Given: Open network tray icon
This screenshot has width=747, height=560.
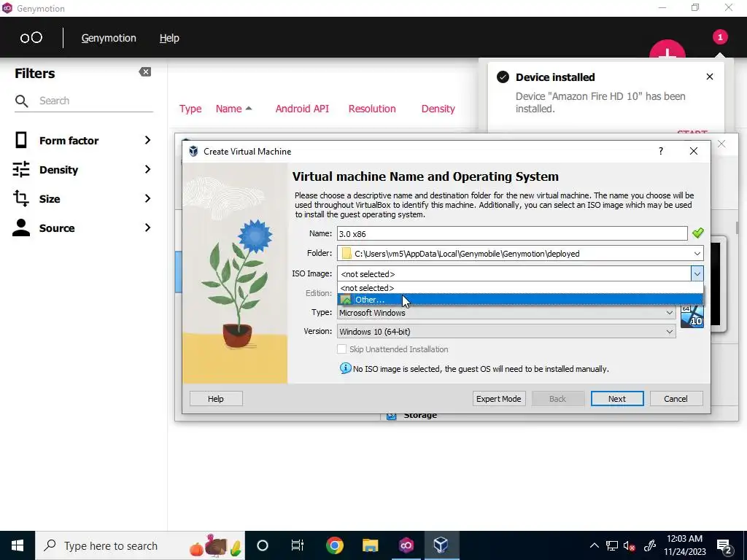Looking at the screenshot, I should click(x=612, y=545).
